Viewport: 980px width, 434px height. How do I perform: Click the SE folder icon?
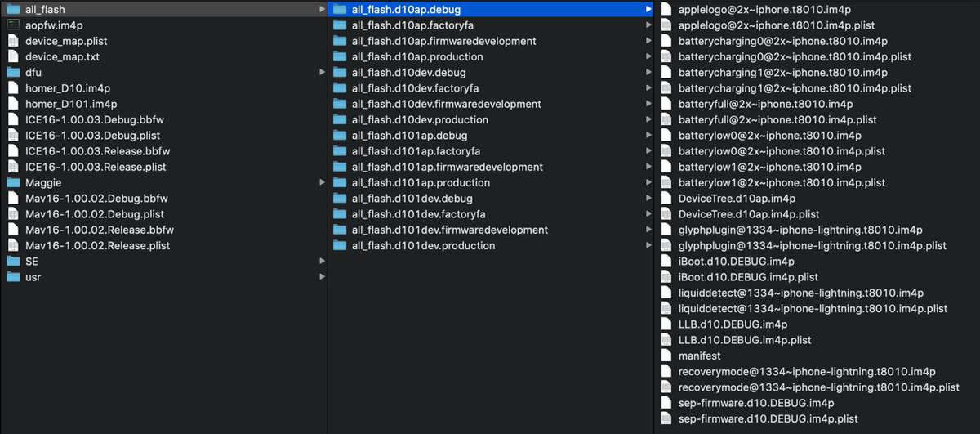coord(12,261)
